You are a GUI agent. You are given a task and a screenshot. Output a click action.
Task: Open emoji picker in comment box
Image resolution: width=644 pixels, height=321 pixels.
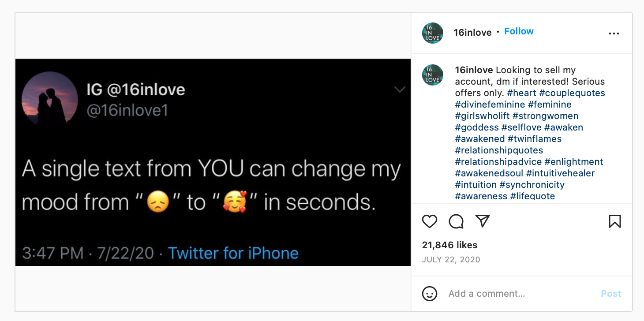pos(430,294)
